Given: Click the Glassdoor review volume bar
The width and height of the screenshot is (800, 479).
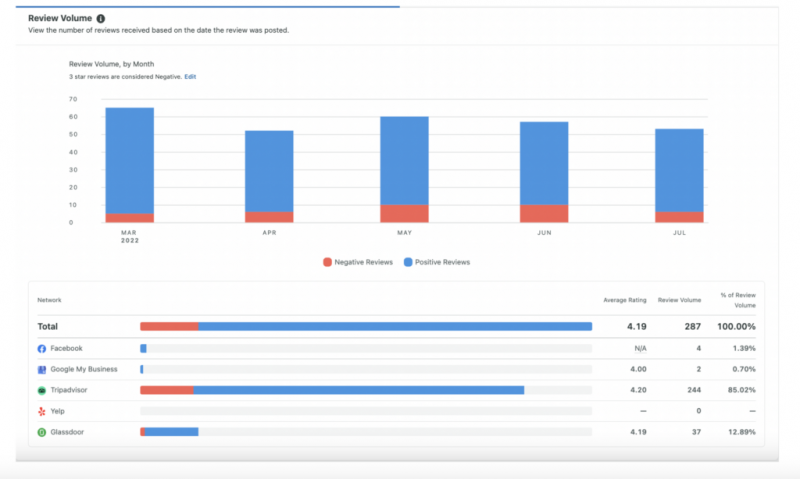Looking at the screenshot, I should 169,432.
